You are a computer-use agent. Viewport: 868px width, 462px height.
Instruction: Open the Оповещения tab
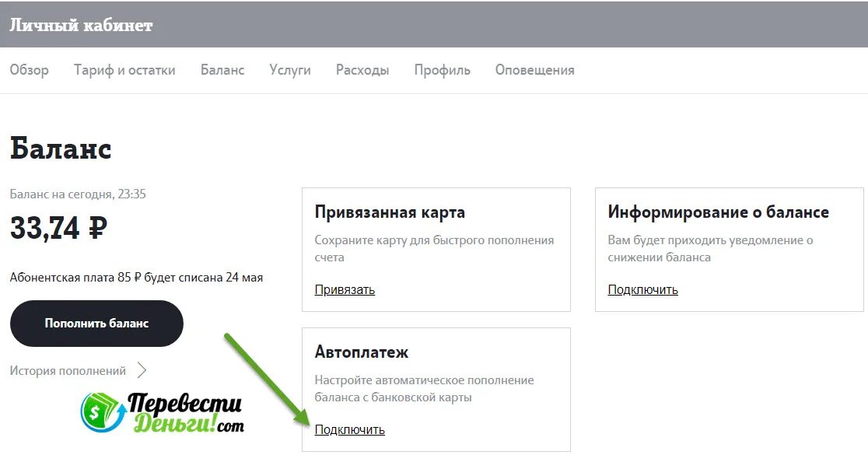(x=535, y=70)
